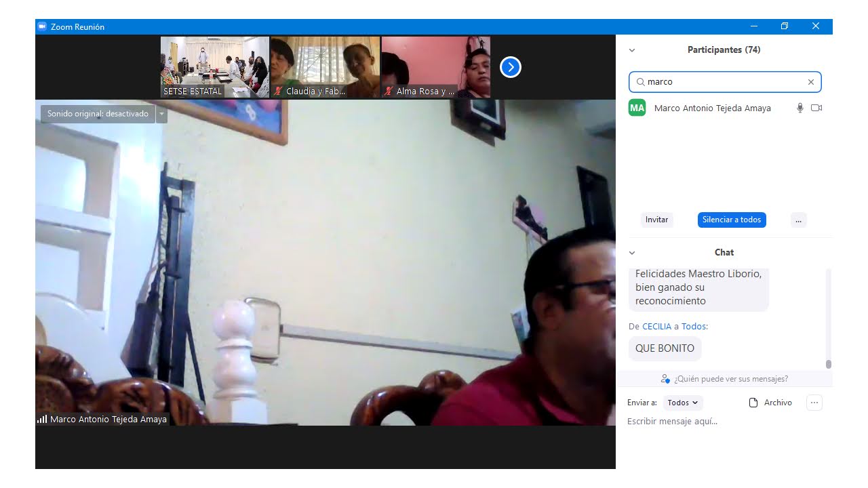Toggle Marco Antonio Tejeda Amaya's microphone icon
The image size is (868, 488).
pos(800,108)
